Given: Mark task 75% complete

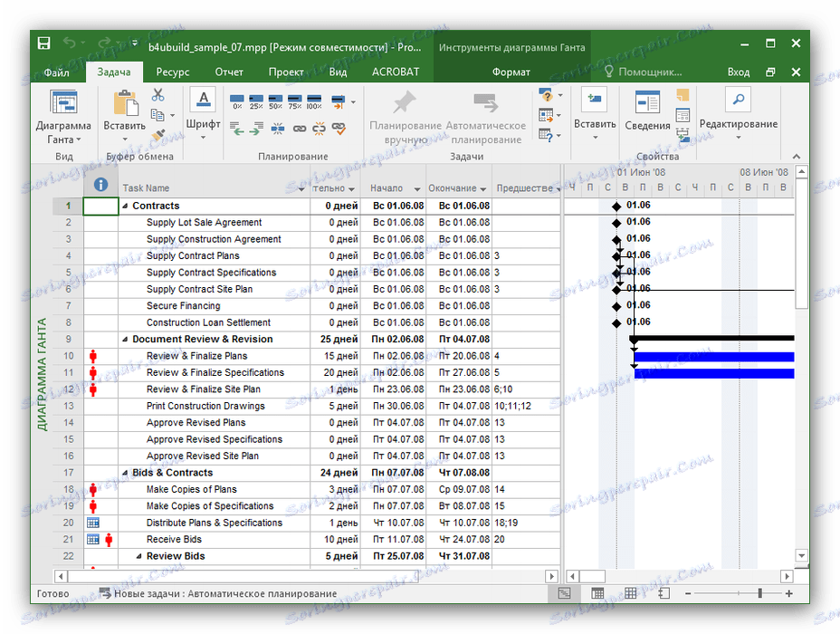Looking at the screenshot, I should pos(295,101).
